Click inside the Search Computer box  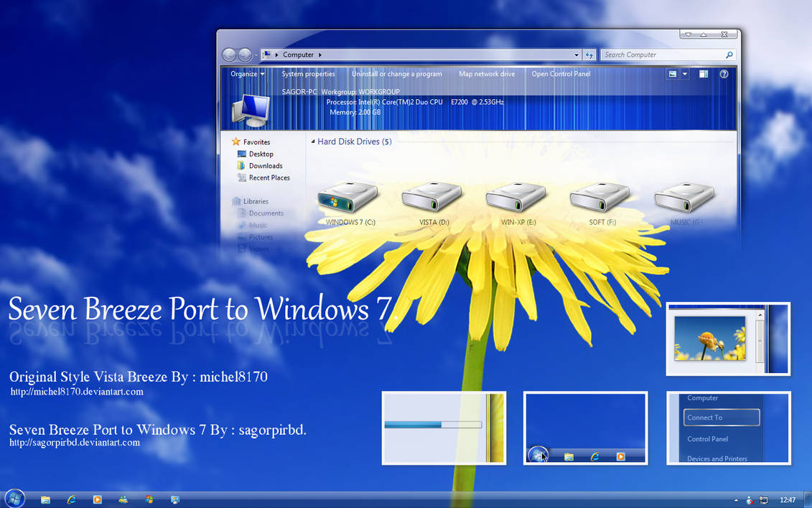pyautogui.click(x=661, y=54)
